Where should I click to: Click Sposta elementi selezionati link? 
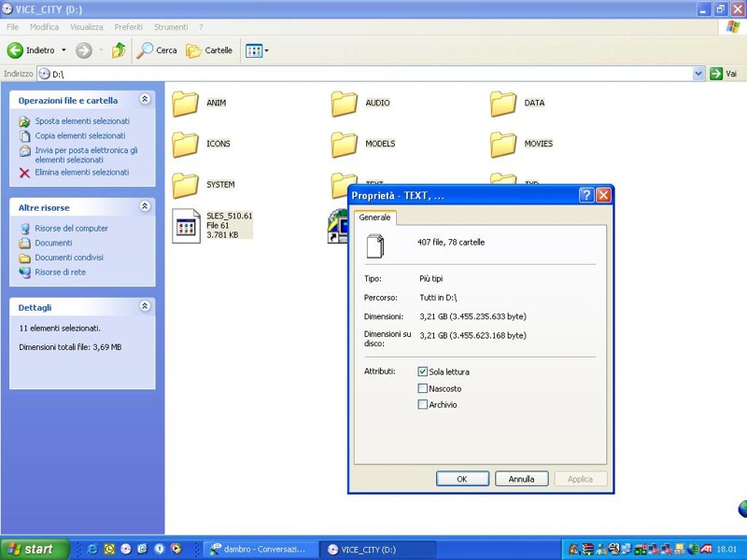coord(82,121)
